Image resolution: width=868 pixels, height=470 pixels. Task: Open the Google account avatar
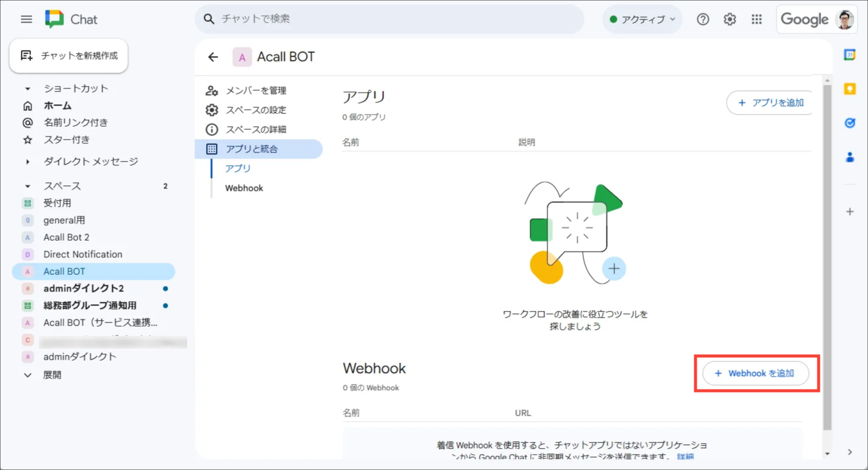(x=845, y=20)
